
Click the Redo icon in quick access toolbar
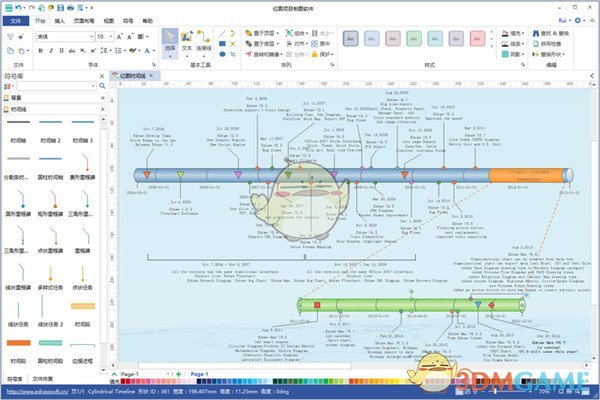pos(31,8)
